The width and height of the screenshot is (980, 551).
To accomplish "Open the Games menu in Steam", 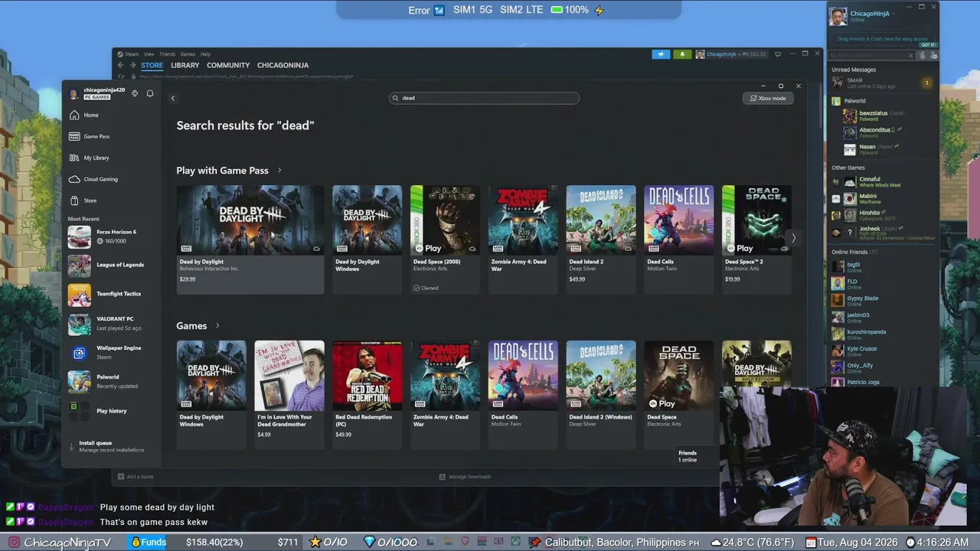I will (188, 54).
